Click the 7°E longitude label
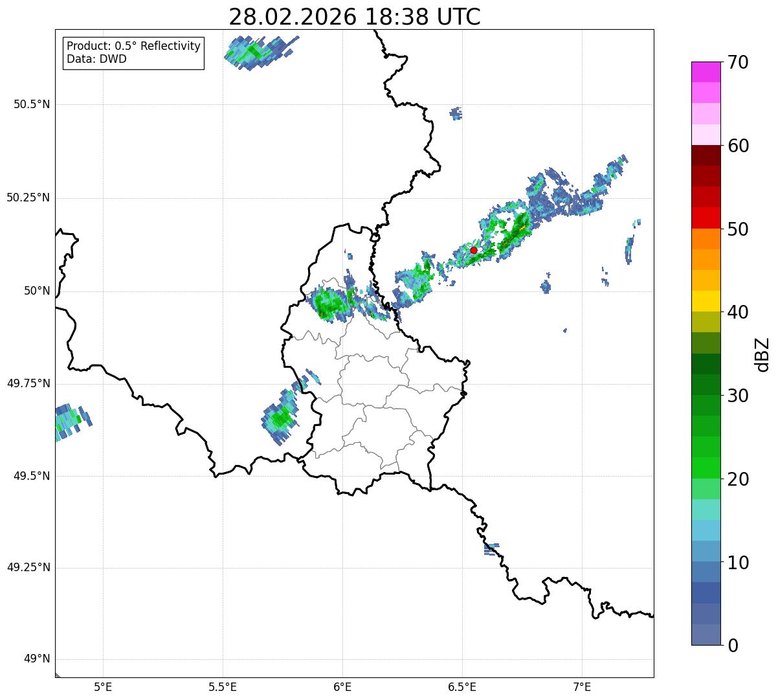The width and height of the screenshot is (778, 700). 582,686
